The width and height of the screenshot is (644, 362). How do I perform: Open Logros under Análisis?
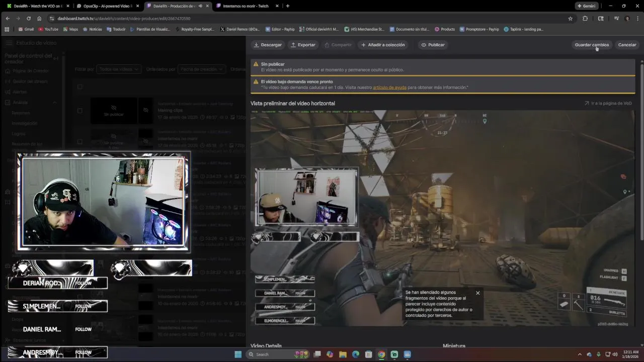pyautogui.click(x=18, y=134)
